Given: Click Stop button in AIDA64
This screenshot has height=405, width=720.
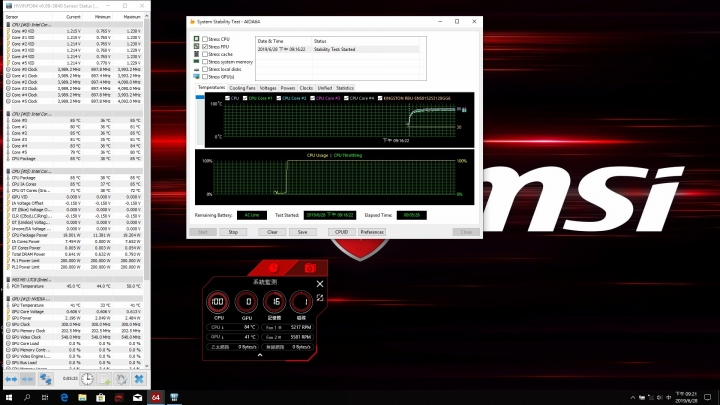Looking at the screenshot, I should point(233,232).
